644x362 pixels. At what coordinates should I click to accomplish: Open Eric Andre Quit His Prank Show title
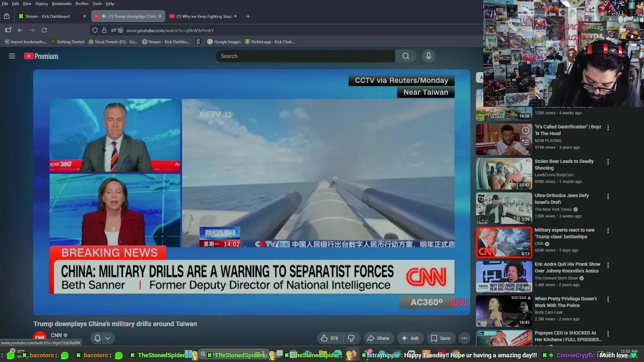click(x=568, y=267)
